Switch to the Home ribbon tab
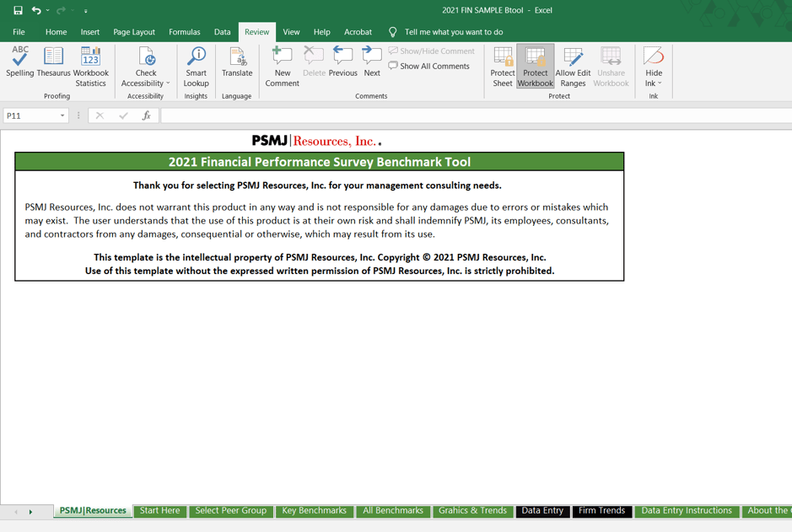 [56, 32]
